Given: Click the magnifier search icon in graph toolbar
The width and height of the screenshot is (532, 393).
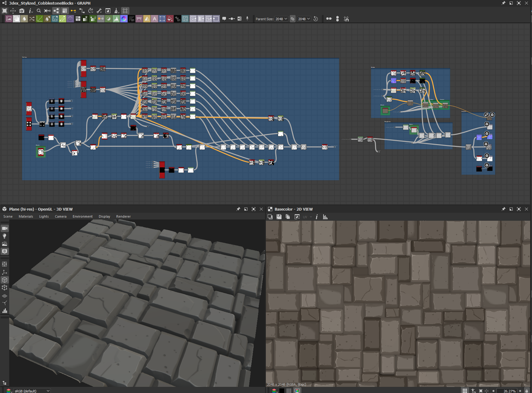Looking at the screenshot, I should point(39,11).
